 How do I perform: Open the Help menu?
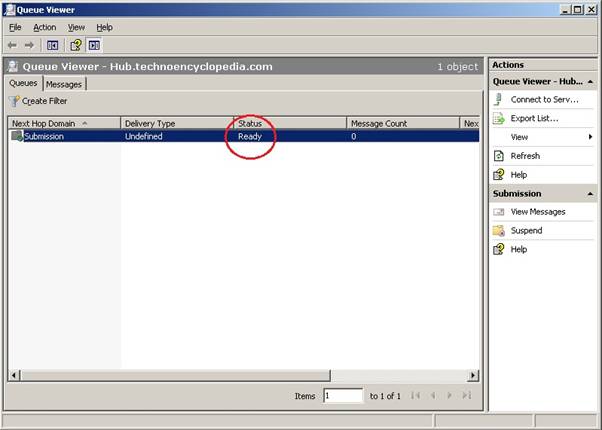[104, 27]
